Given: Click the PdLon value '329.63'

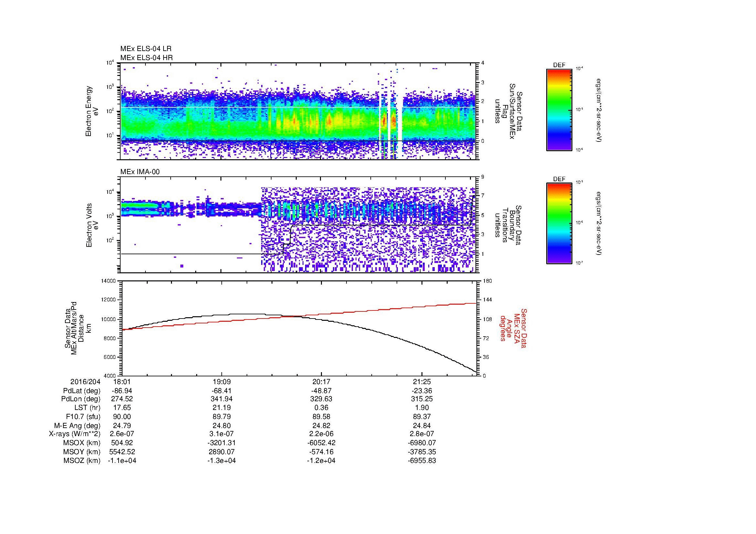Looking at the screenshot, I should coord(322,399).
